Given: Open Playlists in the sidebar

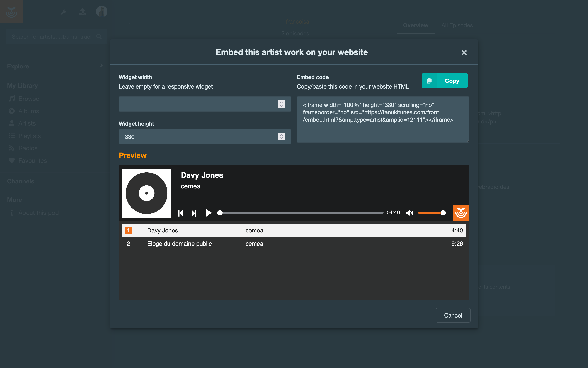Looking at the screenshot, I should (30, 136).
